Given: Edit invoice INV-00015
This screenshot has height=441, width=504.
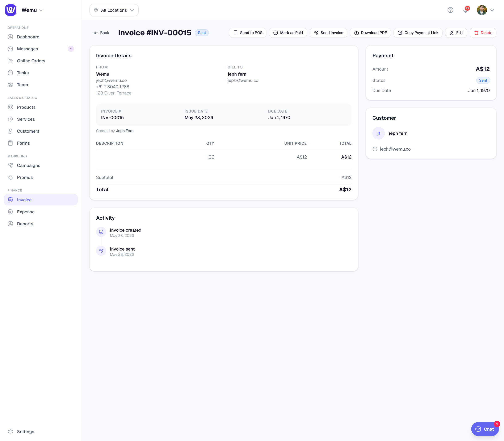Looking at the screenshot, I should coord(456,33).
